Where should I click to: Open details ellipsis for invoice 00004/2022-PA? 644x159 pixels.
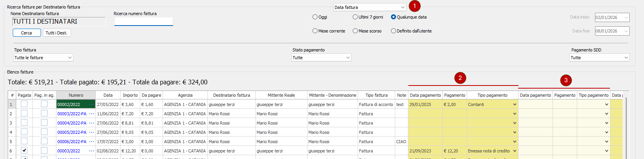click(92, 123)
